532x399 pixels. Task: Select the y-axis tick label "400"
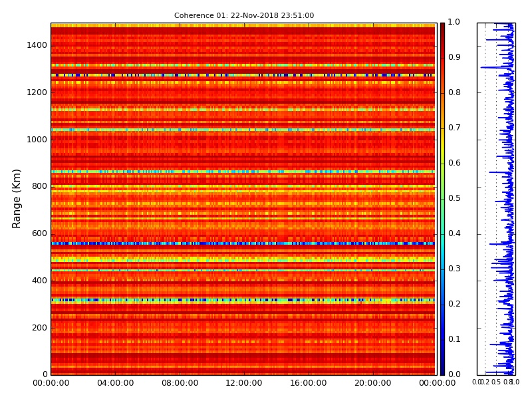click(x=39, y=281)
